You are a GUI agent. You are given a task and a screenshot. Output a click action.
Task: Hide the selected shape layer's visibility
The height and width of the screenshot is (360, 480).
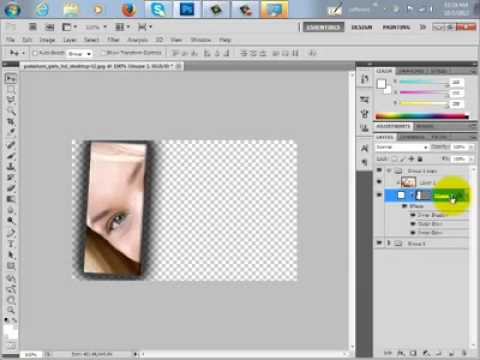[x=379, y=195]
